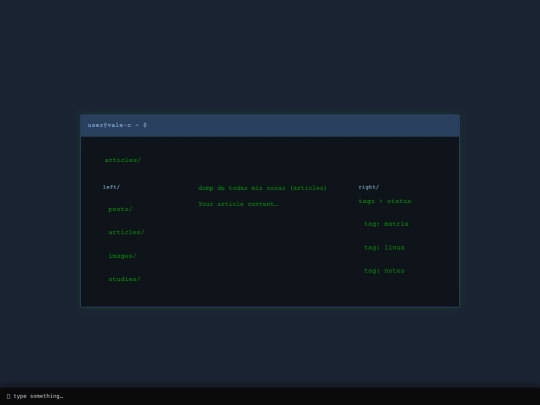Focus the 'type something…' input field
The width and height of the screenshot is (540, 405).
point(270,396)
